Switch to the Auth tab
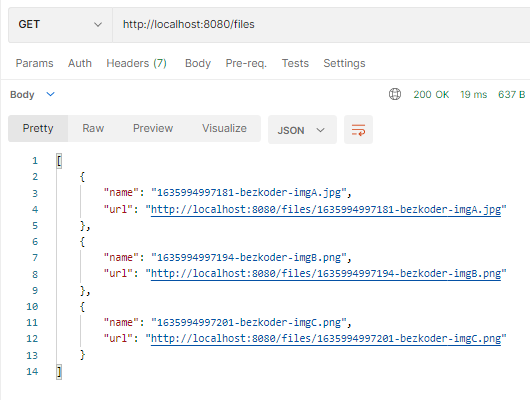Screen dimensions: 530x400 click(80, 63)
